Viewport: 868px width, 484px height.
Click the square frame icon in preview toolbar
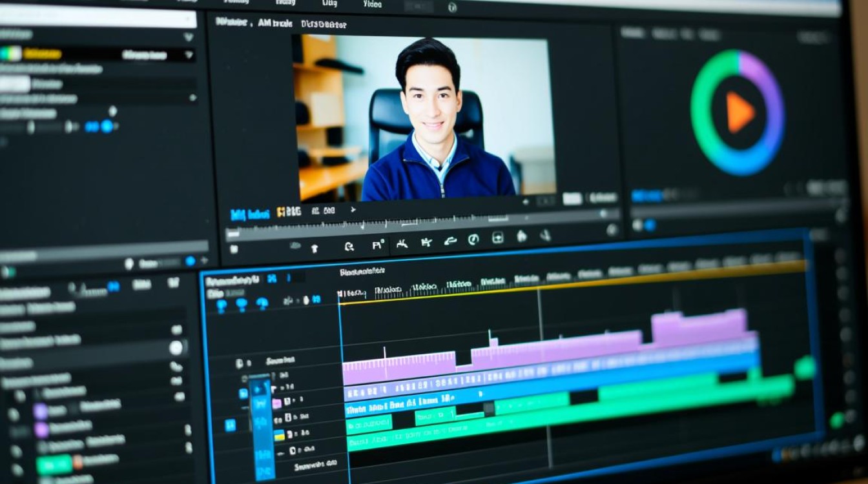(x=497, y=237)
